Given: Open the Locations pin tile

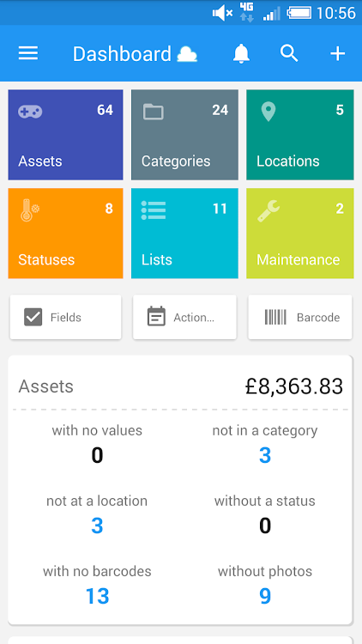Looking at the screenshot, I should tap(300, 135).
